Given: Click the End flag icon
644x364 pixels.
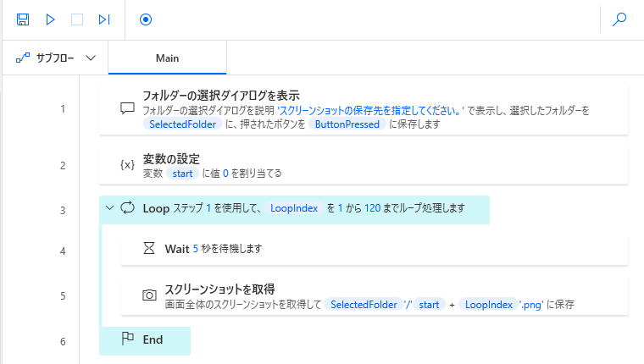Looking at the screenshot, I should pyautogui.click(x=128, y=339).
